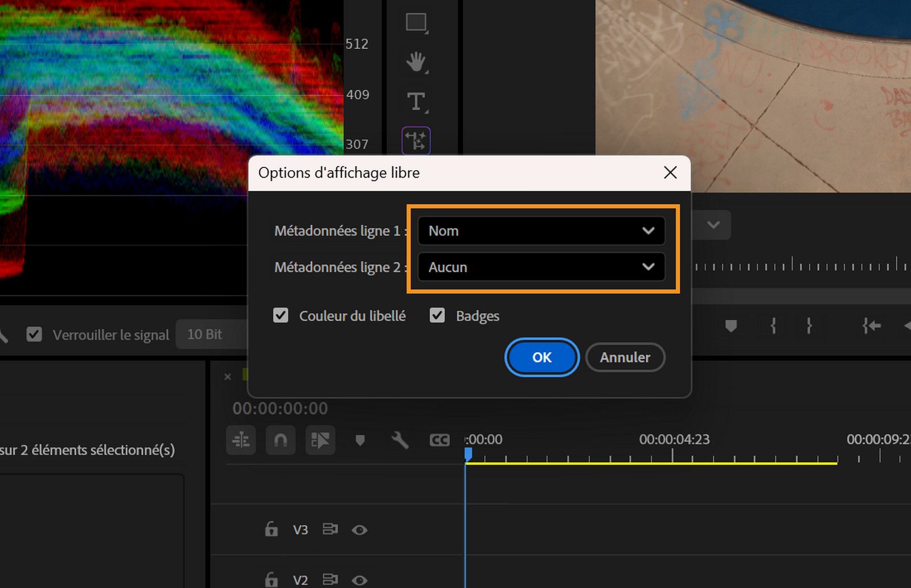Select the Hand tool
Screen dimensions: 911x588
(416, 61)
